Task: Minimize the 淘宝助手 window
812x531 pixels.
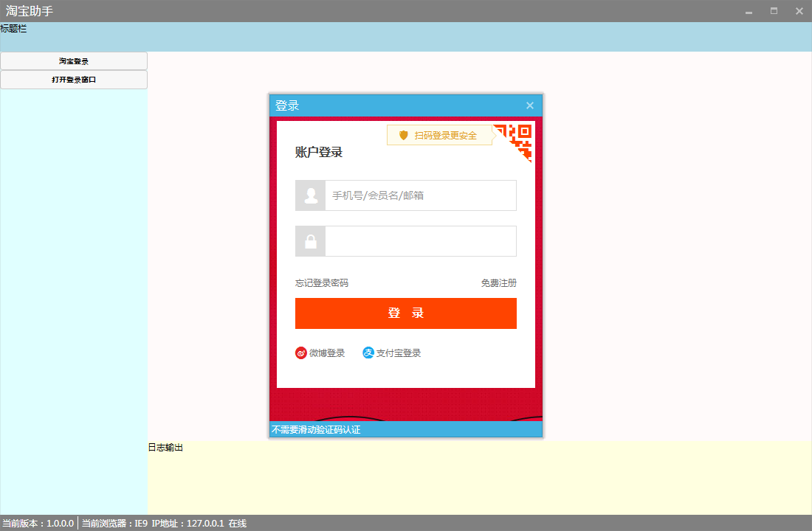Action: tap(749, 11)
